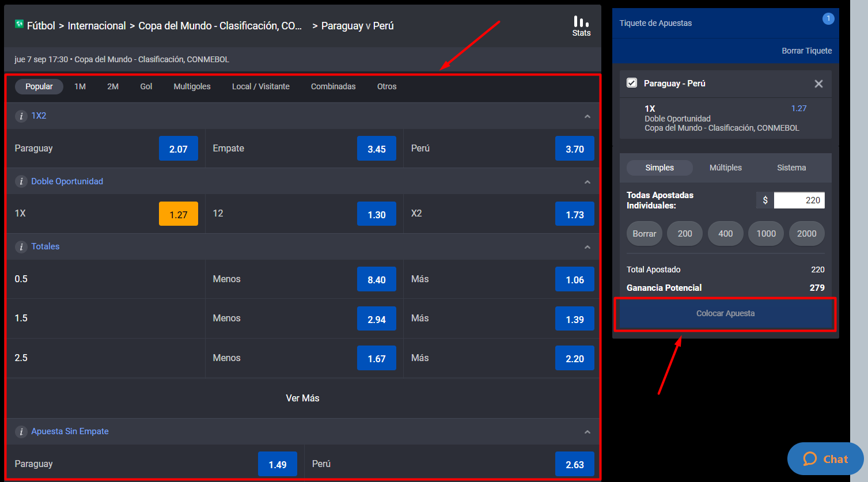Place the bet with Colocar Apuesta

tap(725, 314)
